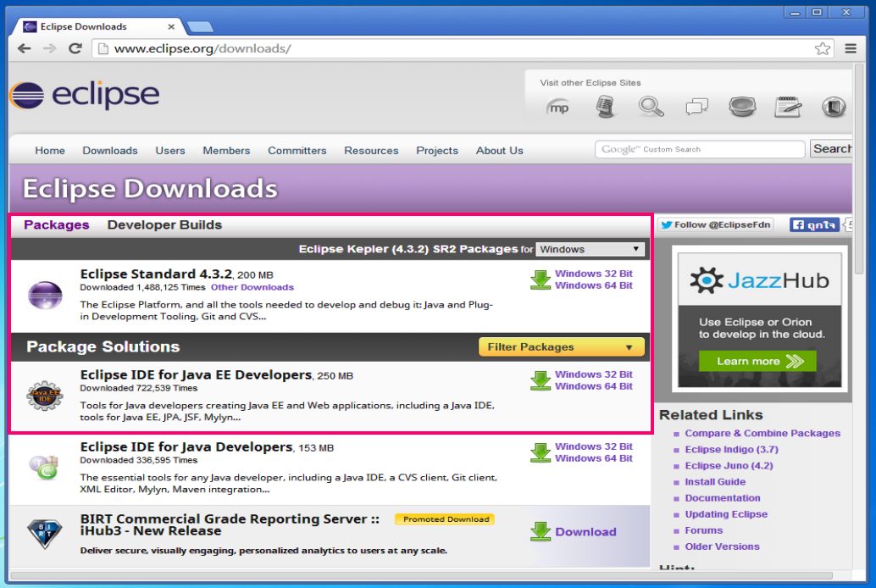The height and width of the screenshot is (588, 876).
Task: Click the browser forward arrow
Action: click(50, 48)
